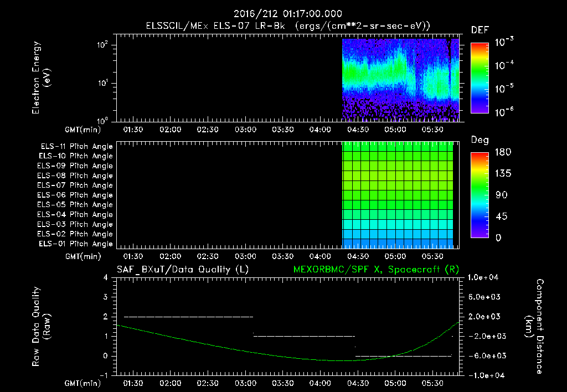567x392 pixels.
Task: Click GMT(min) under the pitch angle panel
Action: pos(83,256)
